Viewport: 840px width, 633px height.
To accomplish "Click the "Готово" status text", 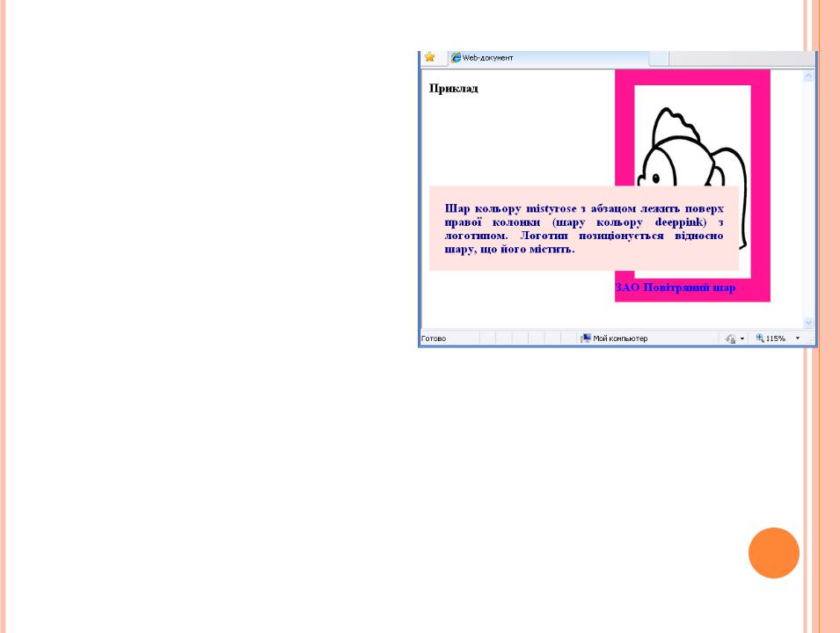I will tap(434, 338).
